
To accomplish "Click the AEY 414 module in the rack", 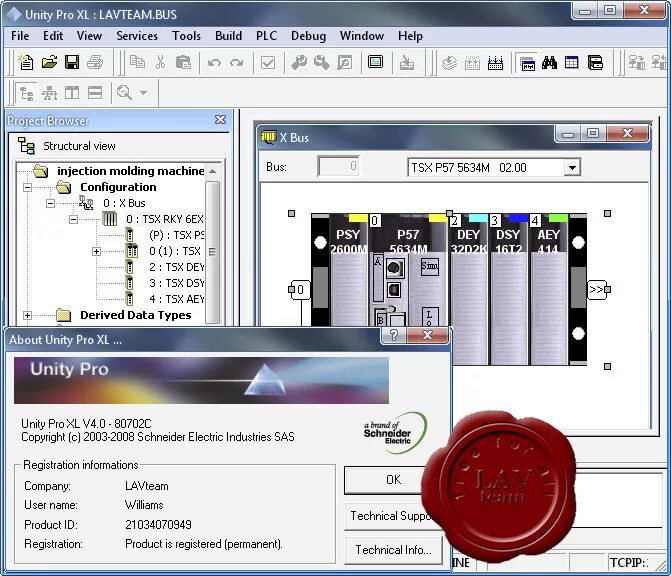I will coord(548,291).
